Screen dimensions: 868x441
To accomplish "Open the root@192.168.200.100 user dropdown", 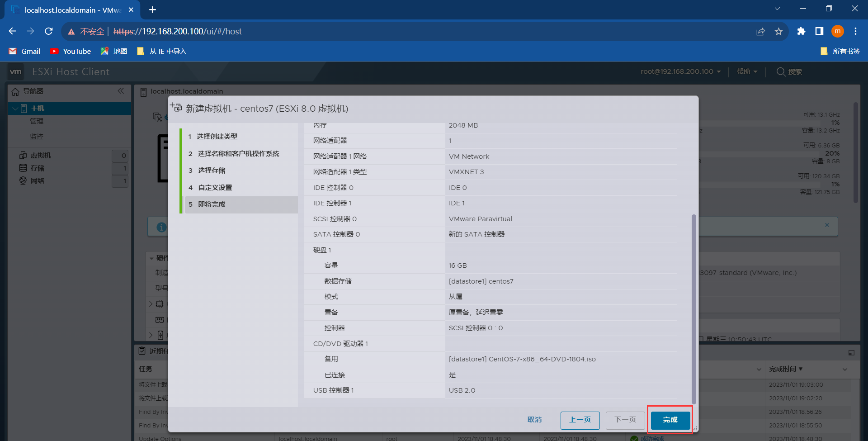I will pyautogui.click(x=680, y=71).
